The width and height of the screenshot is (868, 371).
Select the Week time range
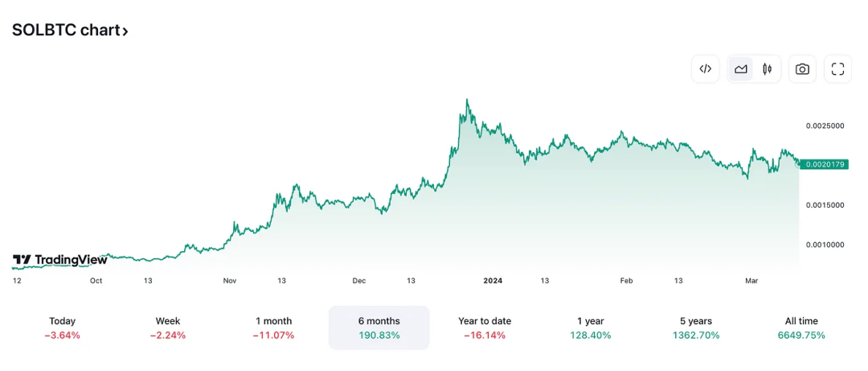pyautogui.click(x=168, y=328)
